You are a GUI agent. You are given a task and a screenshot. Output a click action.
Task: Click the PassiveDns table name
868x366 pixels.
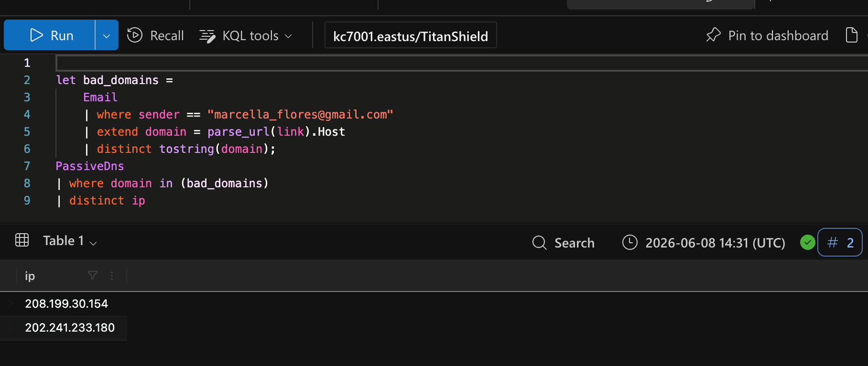click(90, 166)
